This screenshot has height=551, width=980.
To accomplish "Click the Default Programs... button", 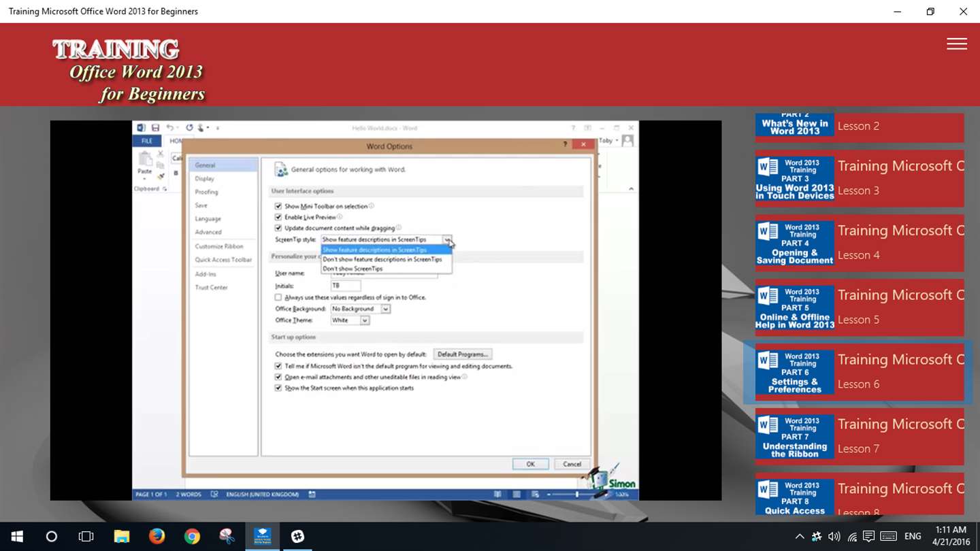I will click(x=463, y=354).
